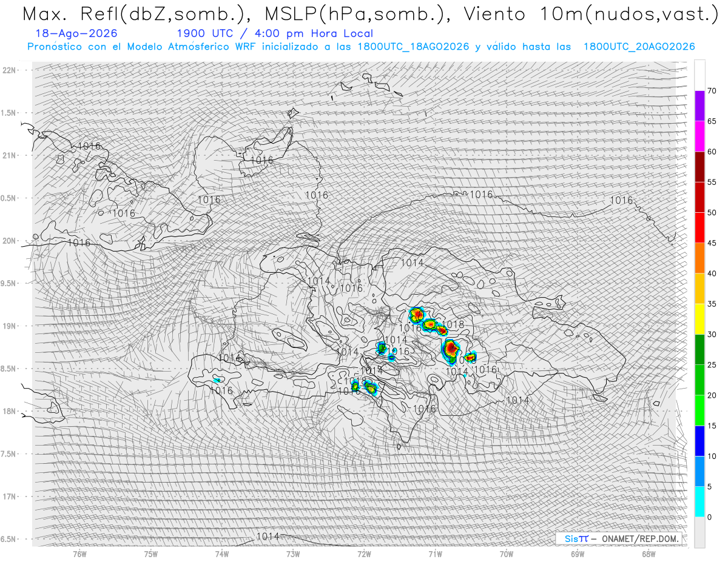Click the bright red 45–50 dBZ band
Screen dimensions: 728x562
pyautogui.click(x=699, y=228)
